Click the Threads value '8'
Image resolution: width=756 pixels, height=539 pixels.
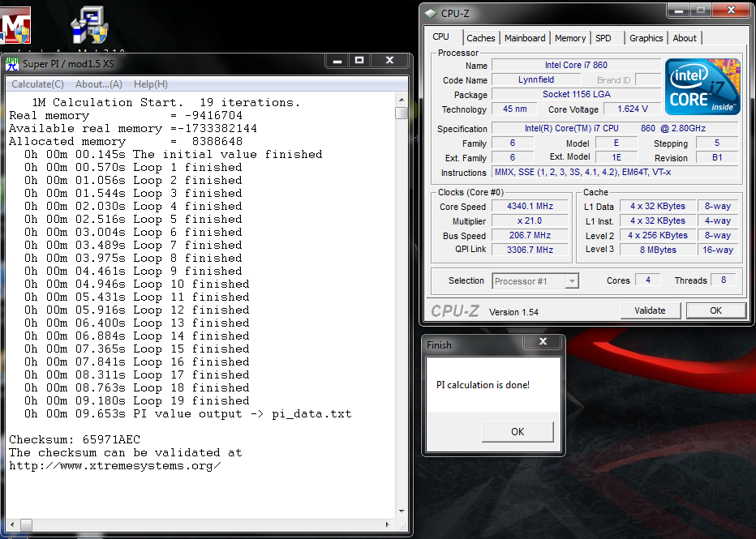(x=724, y=280)
